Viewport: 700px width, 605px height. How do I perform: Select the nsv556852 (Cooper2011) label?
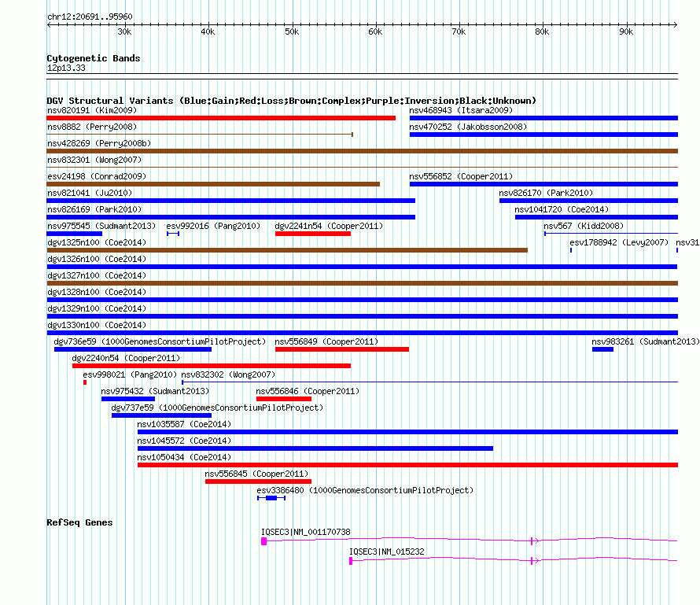click(461, 176)
